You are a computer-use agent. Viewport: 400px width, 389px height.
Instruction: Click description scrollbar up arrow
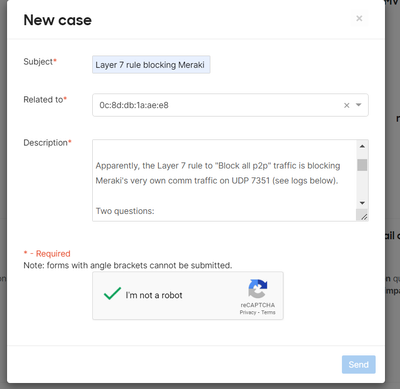click(x=362, y=146)
